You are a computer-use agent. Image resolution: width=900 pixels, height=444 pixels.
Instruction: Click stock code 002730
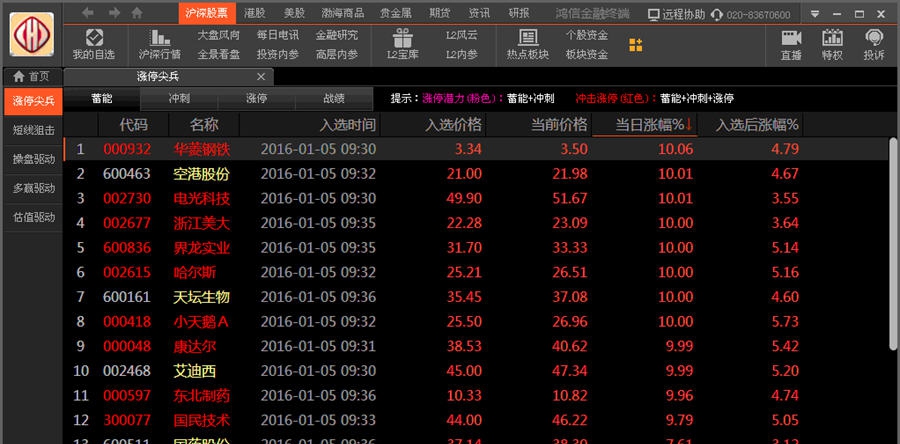(127, 198)
